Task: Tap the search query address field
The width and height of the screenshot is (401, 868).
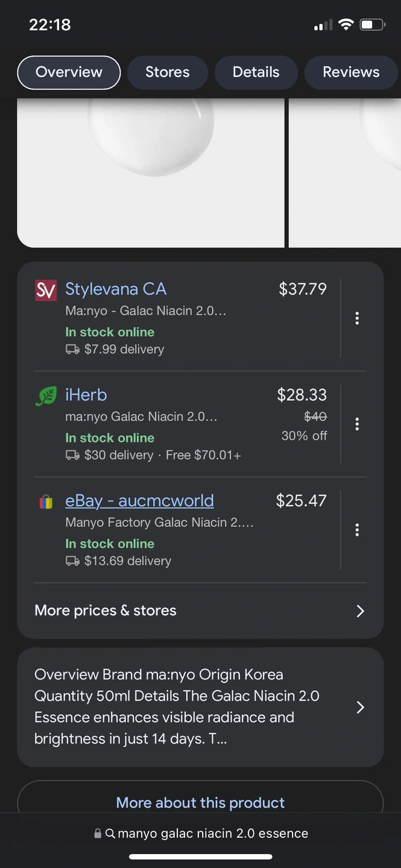Action: pos(212,834)
